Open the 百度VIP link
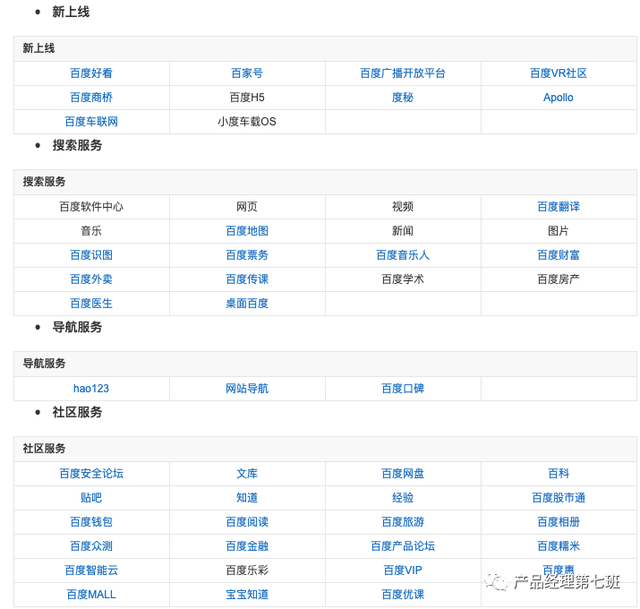Image resolution: width=640 pixels, height=609 pixels. (402, 570)
